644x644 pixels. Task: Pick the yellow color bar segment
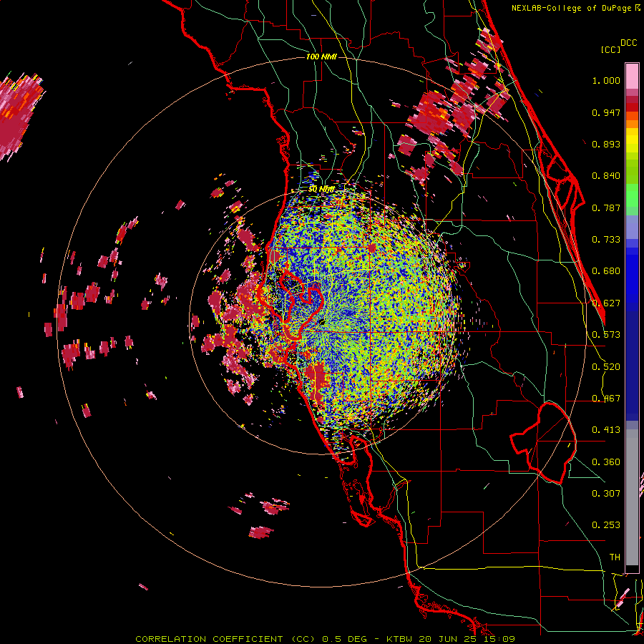point(632,140)
